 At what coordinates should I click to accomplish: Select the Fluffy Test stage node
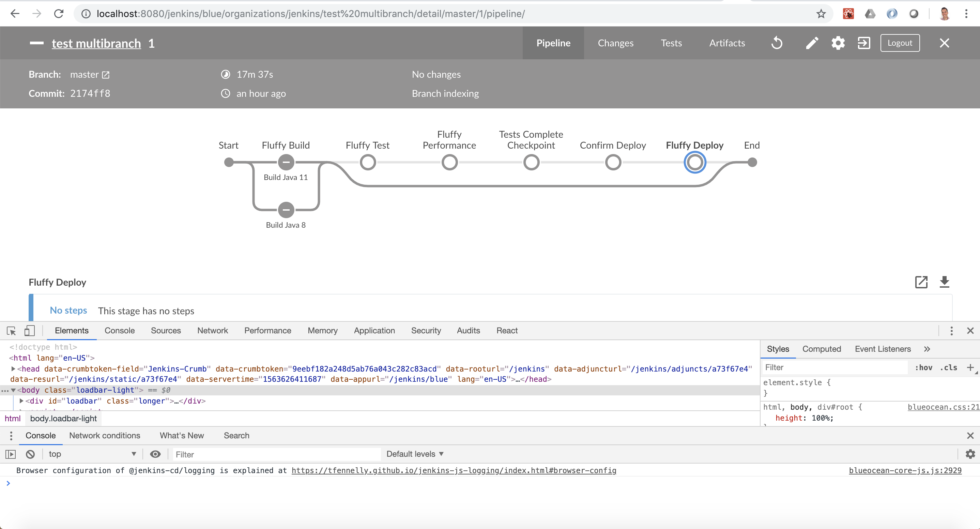tap(367, 163)
